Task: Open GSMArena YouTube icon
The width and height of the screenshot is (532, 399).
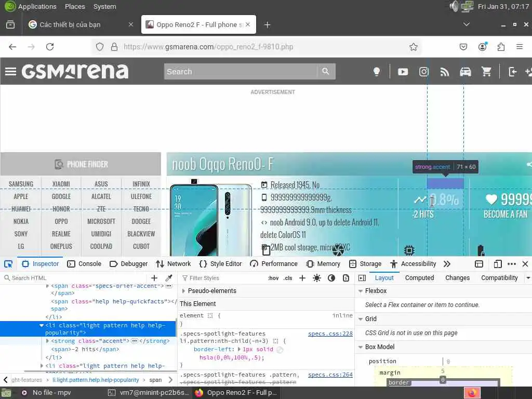Action: [x=403, y=72]
